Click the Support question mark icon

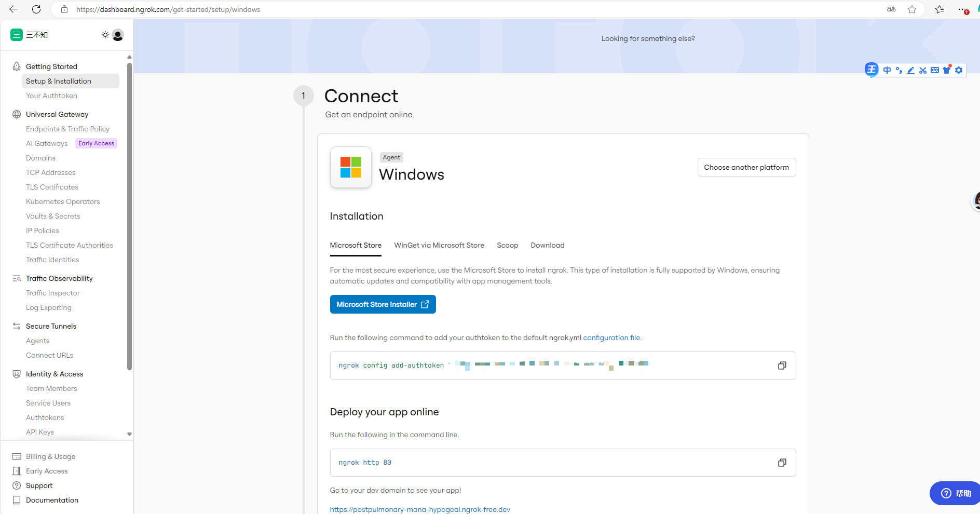17,485
